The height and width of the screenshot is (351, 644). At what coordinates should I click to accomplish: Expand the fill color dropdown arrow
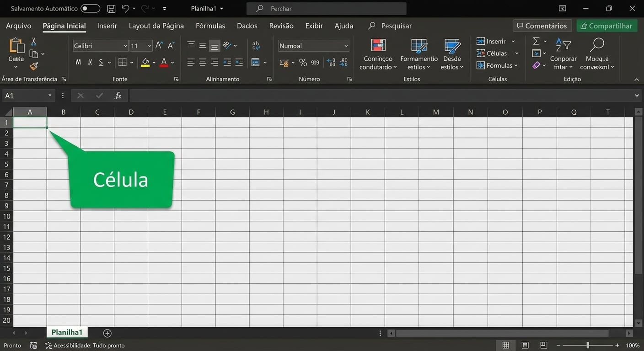154,63
